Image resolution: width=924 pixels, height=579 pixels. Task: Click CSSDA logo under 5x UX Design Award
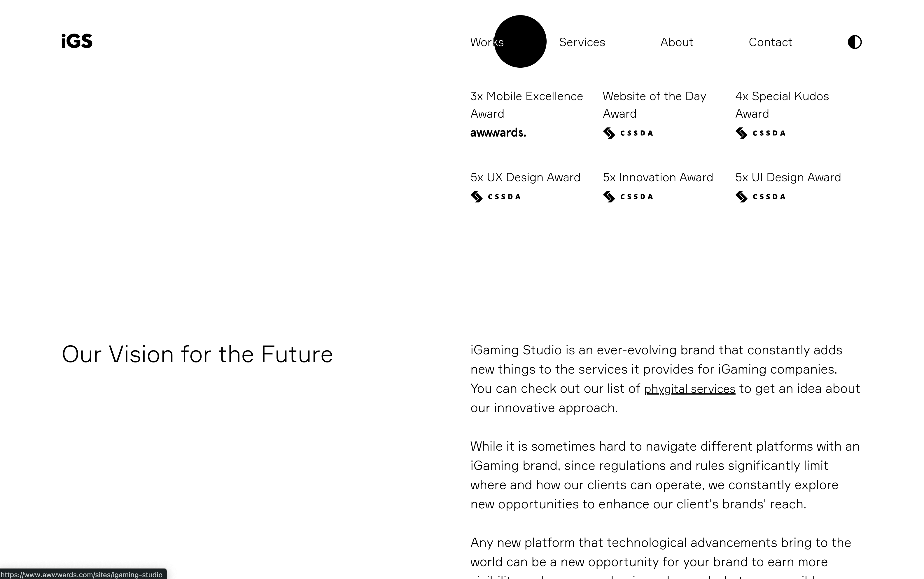point(496,197)
